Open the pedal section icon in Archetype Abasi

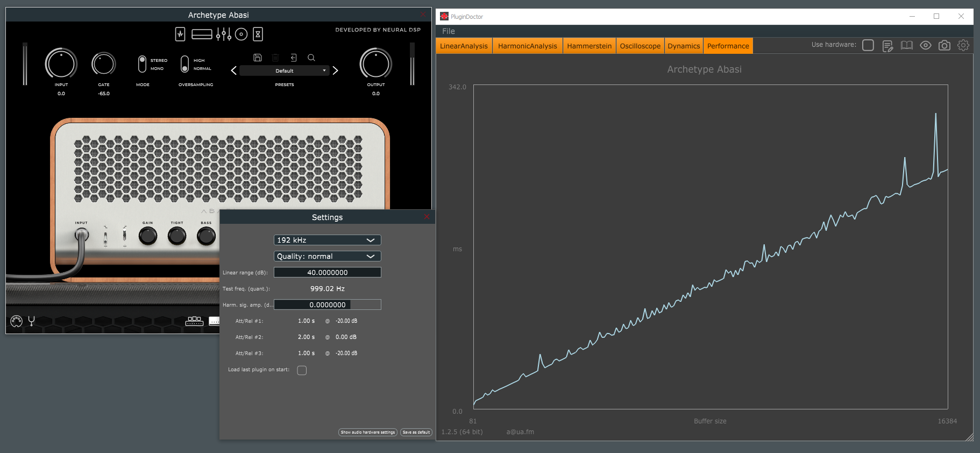pos(180,34)
